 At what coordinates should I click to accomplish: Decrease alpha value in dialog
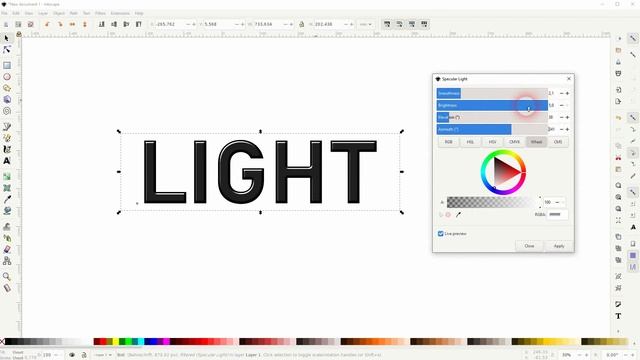558,202
